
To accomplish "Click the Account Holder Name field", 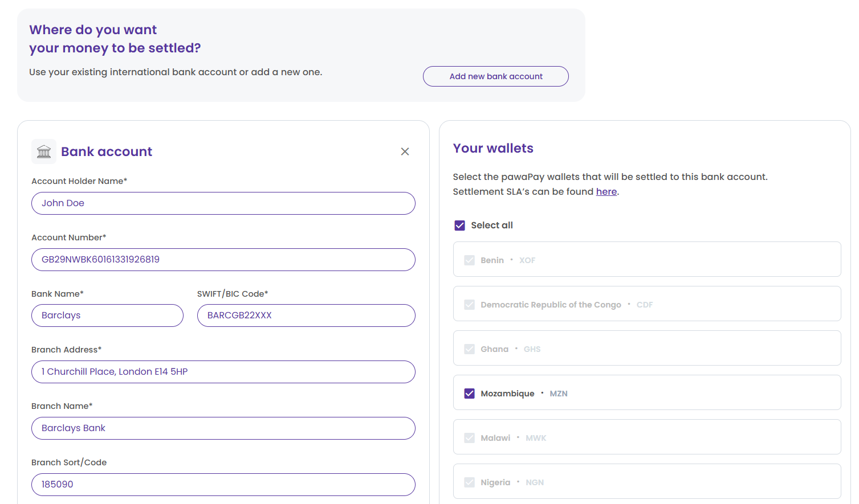I will pyautogui.click(x=223, y=203).
